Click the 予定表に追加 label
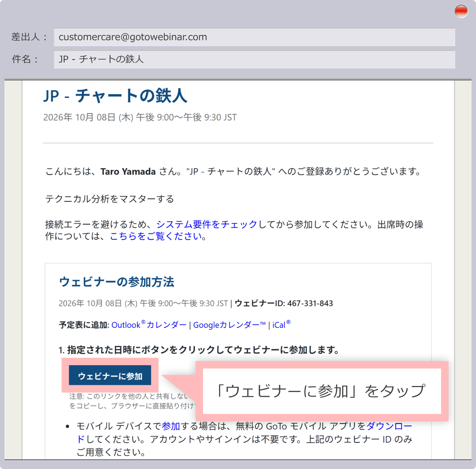The height and width of the screenshot is (469, 476). 84,325
